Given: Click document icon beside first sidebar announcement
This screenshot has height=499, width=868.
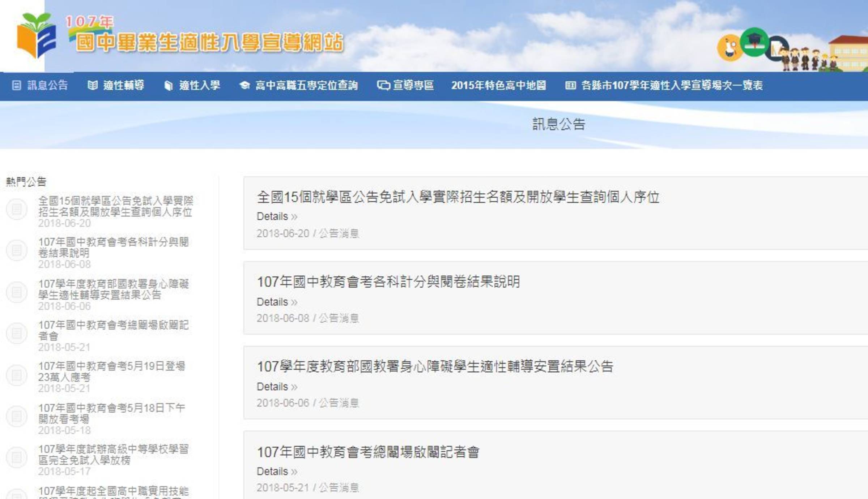Looking at the screenshot, I should pyautogui.click(x=17, y=209).
